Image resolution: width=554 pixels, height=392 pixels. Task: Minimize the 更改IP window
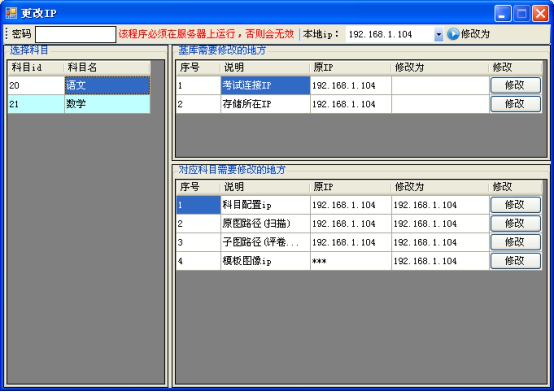coord(502,13)
